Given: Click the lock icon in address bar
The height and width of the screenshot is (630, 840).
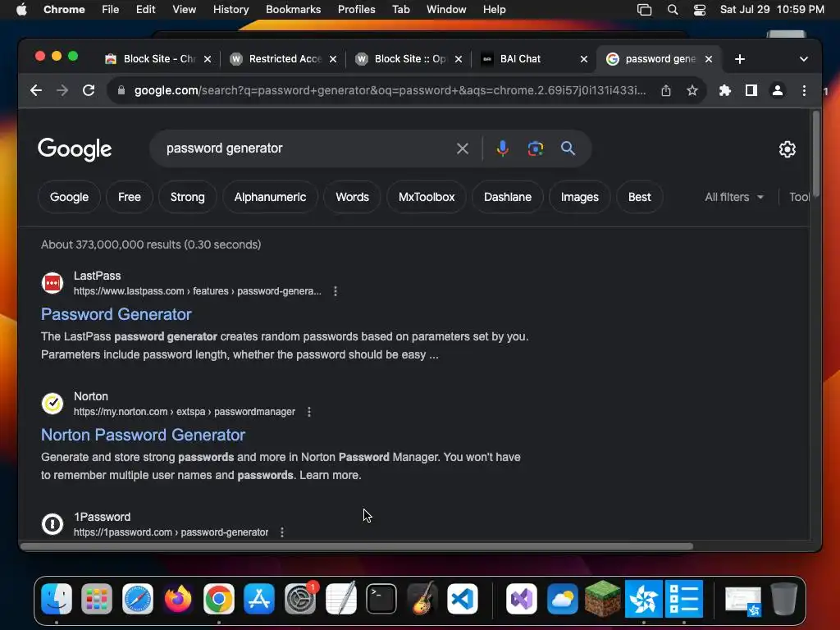Looking at the screenshot, I should pyautogui.click(x=121, y=90).
